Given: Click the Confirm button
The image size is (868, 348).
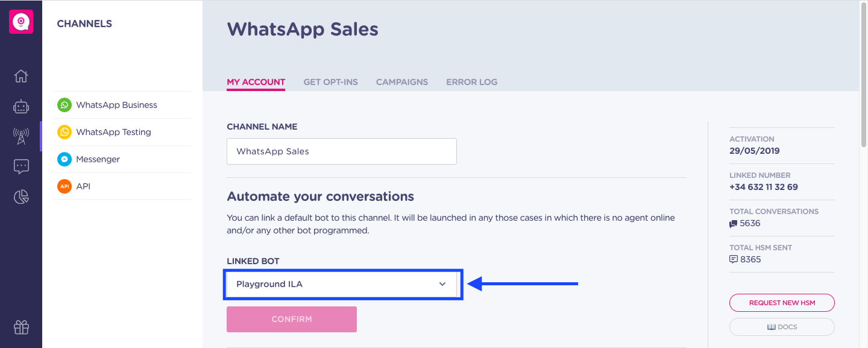Looking at the screenshot, I should (x=292, y=319).
